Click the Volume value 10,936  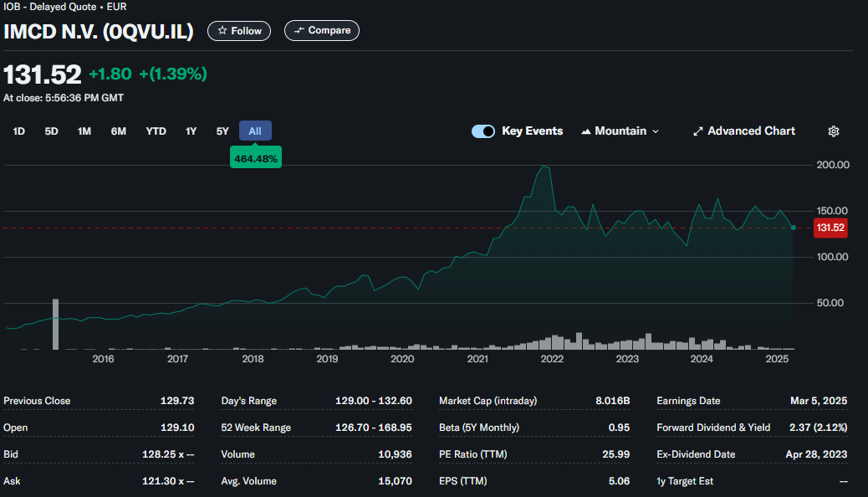(x=395, y=454)
